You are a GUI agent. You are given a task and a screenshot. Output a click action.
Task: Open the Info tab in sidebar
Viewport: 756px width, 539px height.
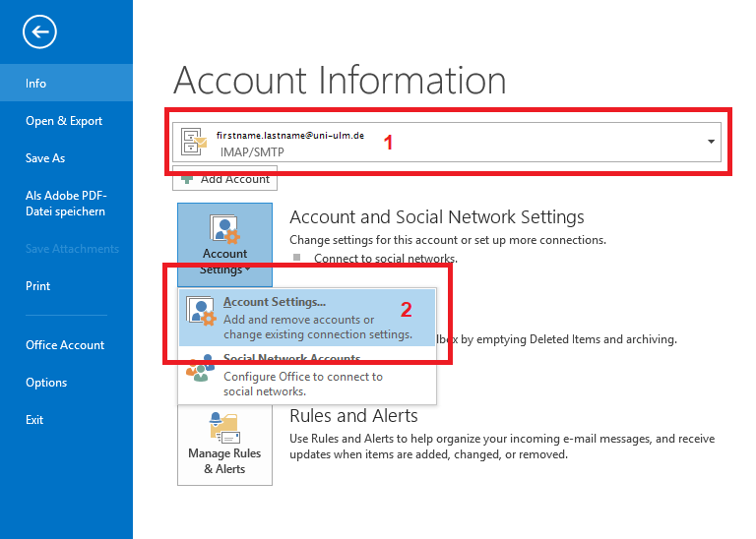click(x=66, y=83)
